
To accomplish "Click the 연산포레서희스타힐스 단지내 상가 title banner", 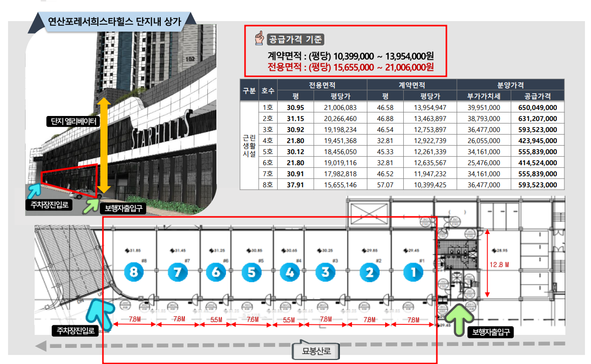I will (x=114, y=22).
